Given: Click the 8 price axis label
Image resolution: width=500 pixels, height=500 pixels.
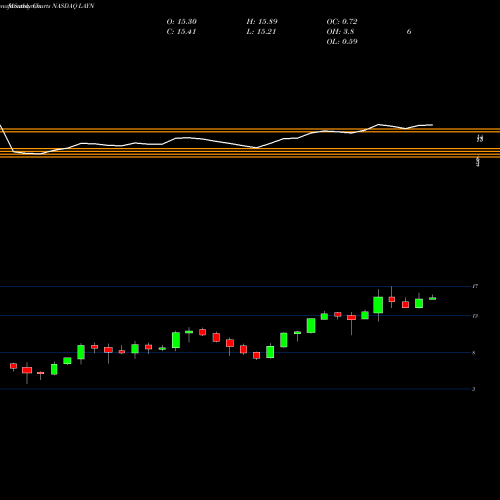Looking at the screenshot, I should (474, 353).
